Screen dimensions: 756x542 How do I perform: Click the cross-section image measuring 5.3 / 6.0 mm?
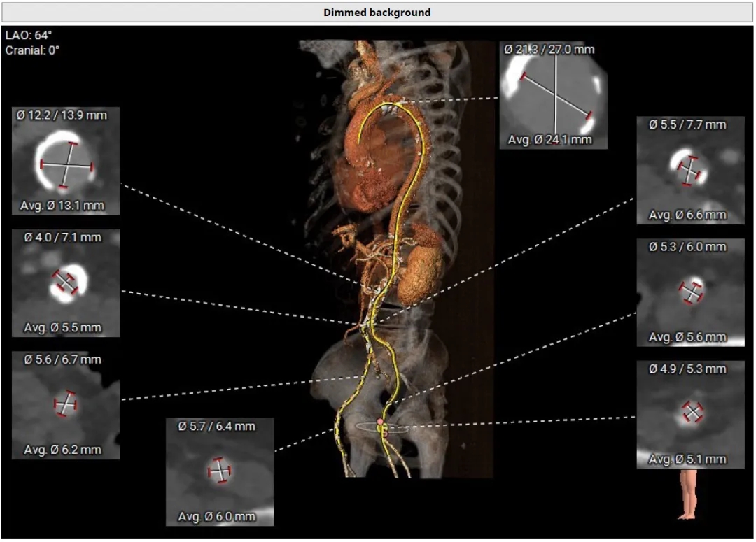pyautogui.click(x=690, y=292)
